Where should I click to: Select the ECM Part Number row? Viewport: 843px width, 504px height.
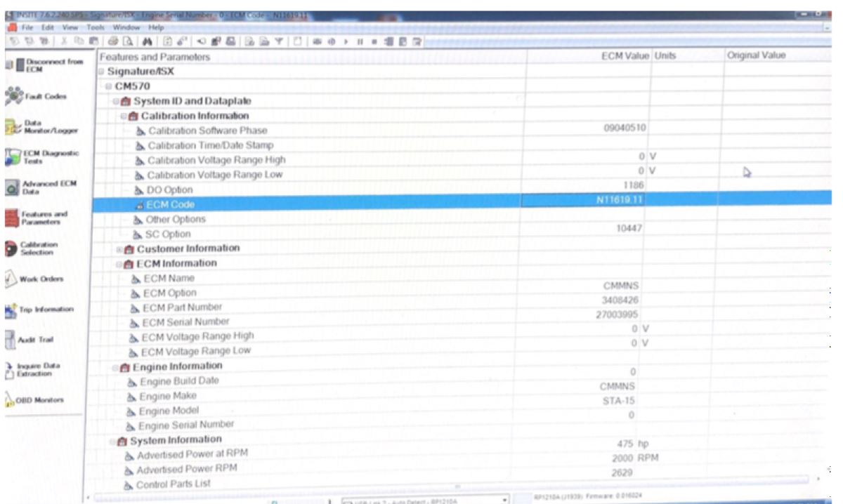[182, 307]
